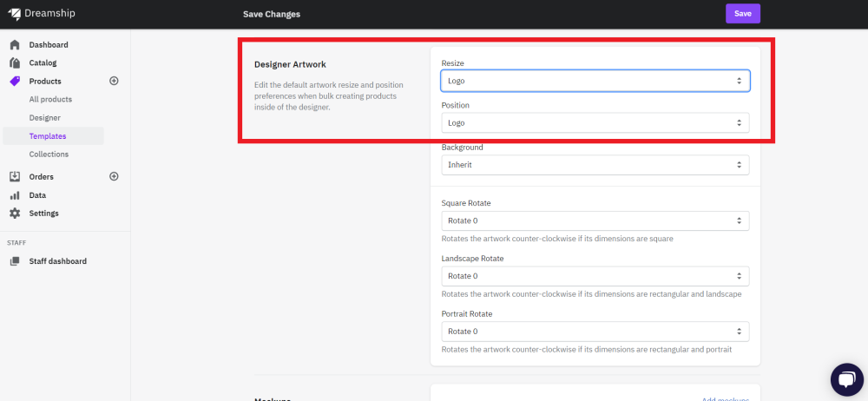Open the Square Rotate dropdown
This screenshot has height=401, width=868.
[x=595, y=220]
